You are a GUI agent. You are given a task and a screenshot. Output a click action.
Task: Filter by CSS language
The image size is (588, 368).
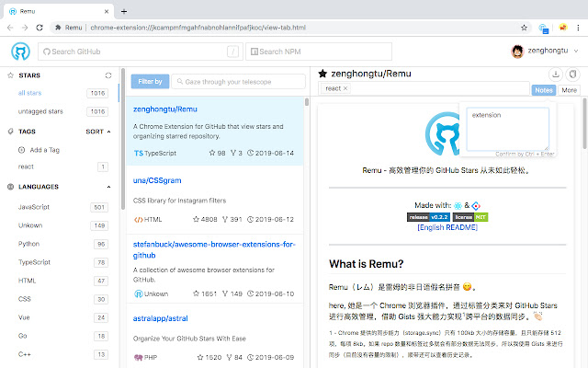[x=25, y=299]
